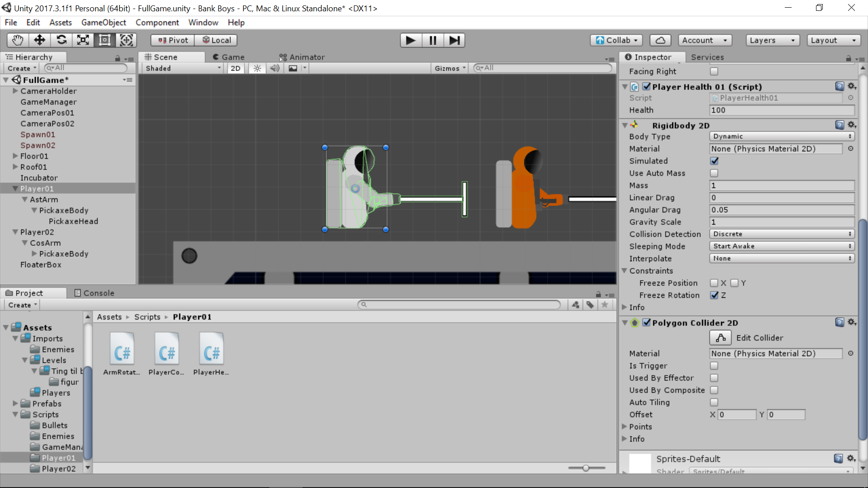Click the favorites star in Project panel
The height and width of the screenshot is (488, 868).
click(604, 305)
